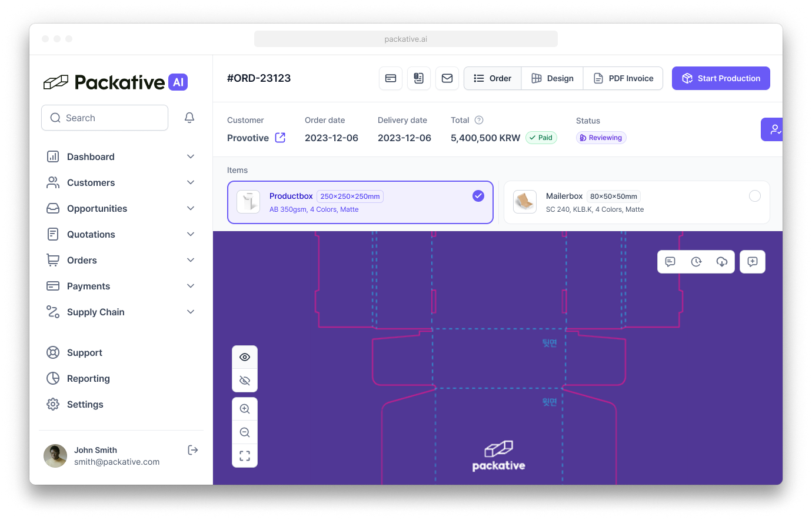Click the 5,400,500 KRW total amount
This screenshot has width=812, height=520.
click(485, 138)
